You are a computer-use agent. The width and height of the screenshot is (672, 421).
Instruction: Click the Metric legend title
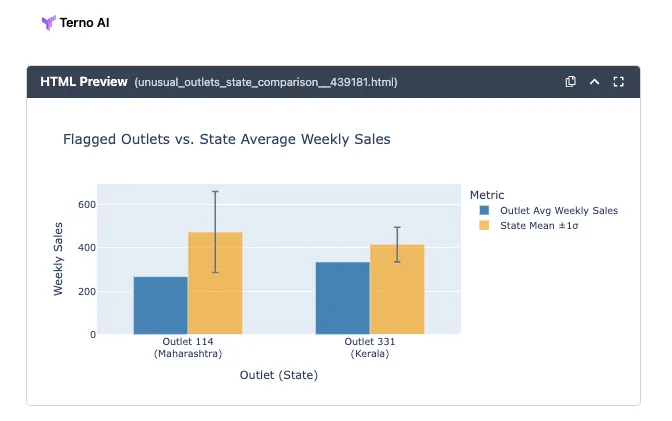(486, 195)
